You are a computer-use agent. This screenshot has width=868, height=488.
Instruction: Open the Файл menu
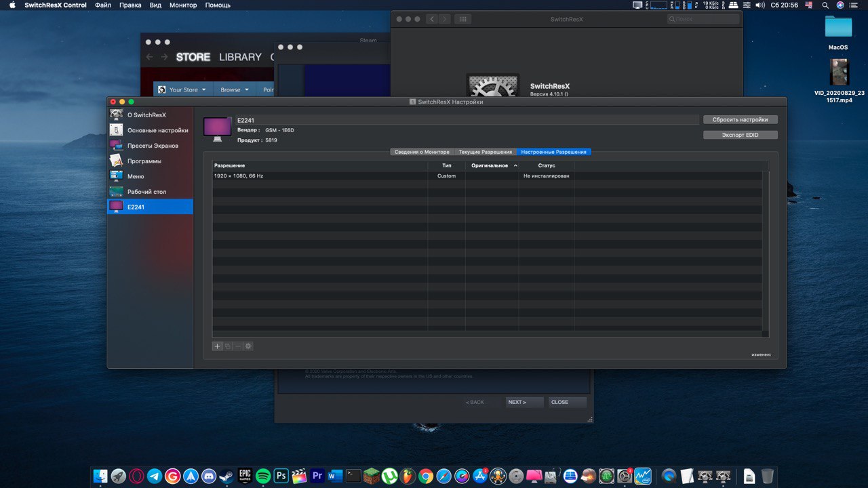(x=103, y=5)
